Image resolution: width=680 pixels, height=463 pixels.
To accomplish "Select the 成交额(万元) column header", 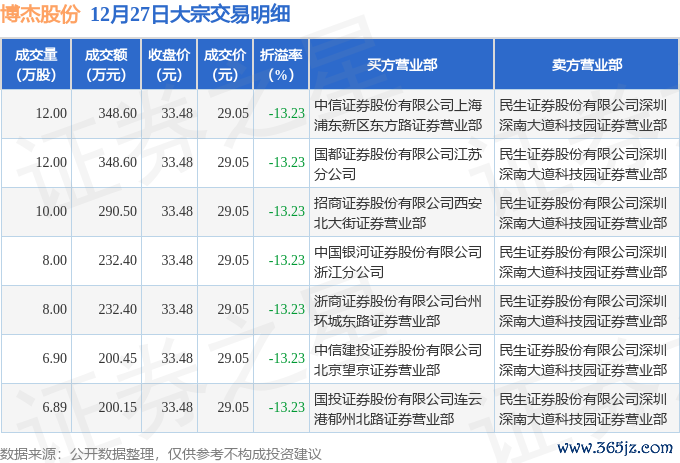I will [x=106, y=65].
